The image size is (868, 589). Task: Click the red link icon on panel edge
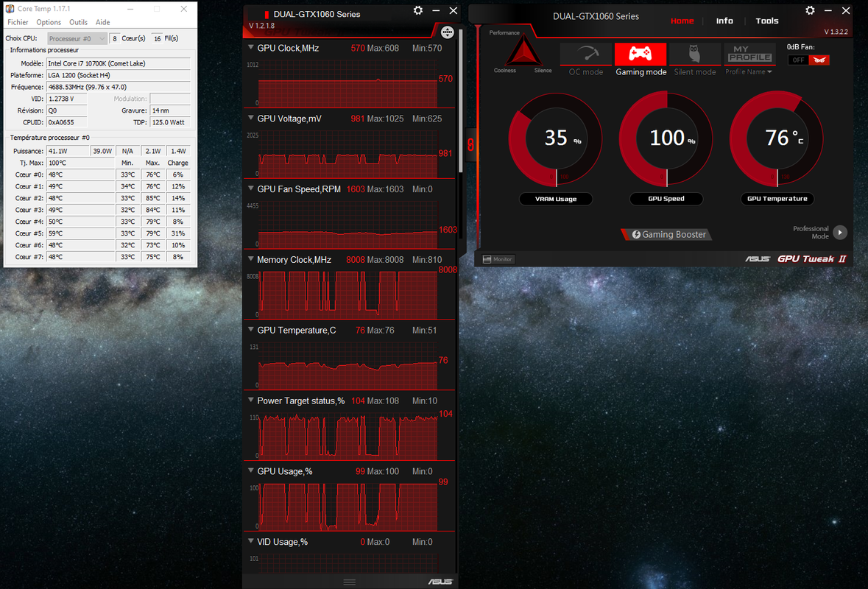pos(470,145)
